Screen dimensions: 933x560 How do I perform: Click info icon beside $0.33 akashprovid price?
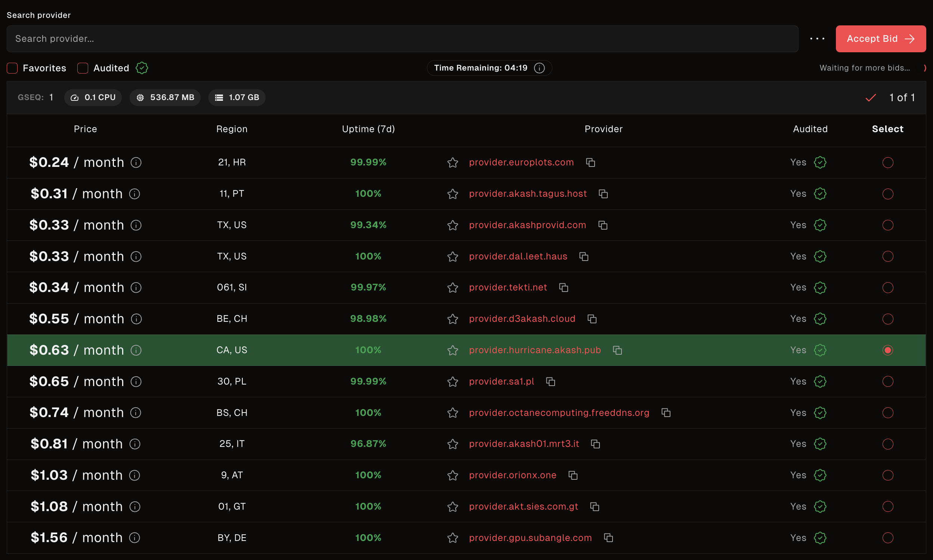[136, 225]
